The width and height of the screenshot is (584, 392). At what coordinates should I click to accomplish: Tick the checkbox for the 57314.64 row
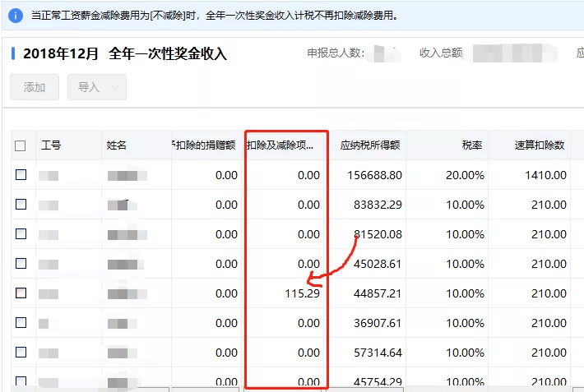pyautogui.click(x=21, y=353)
